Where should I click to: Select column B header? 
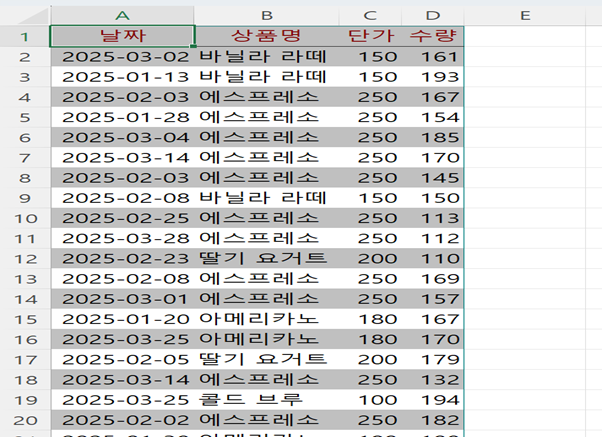267,16
